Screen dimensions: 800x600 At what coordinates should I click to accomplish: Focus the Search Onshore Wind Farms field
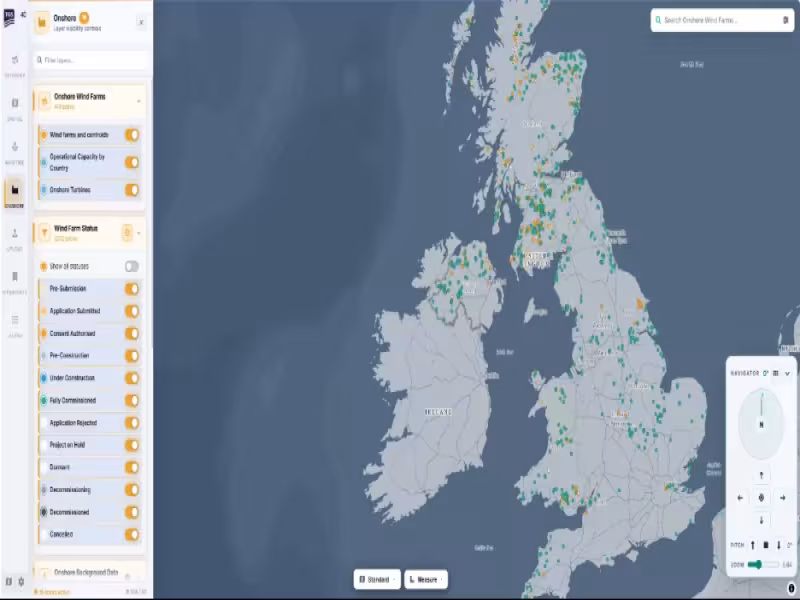point(722,20)
